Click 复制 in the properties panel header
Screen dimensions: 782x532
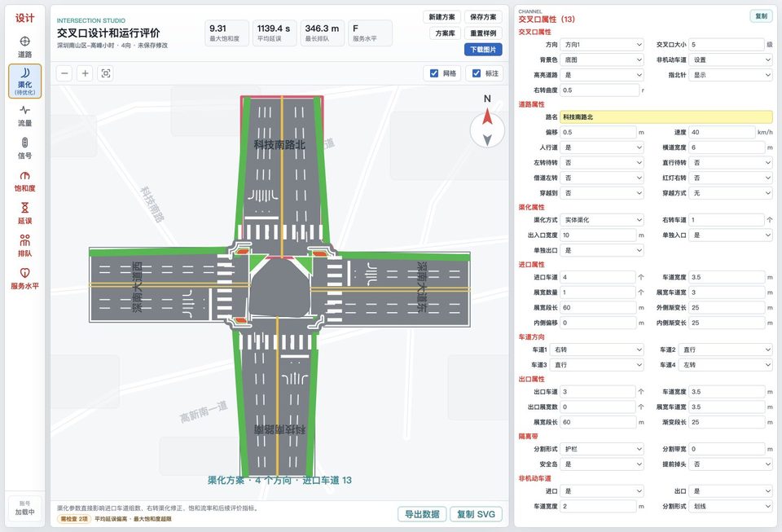(x=761, y=16)
